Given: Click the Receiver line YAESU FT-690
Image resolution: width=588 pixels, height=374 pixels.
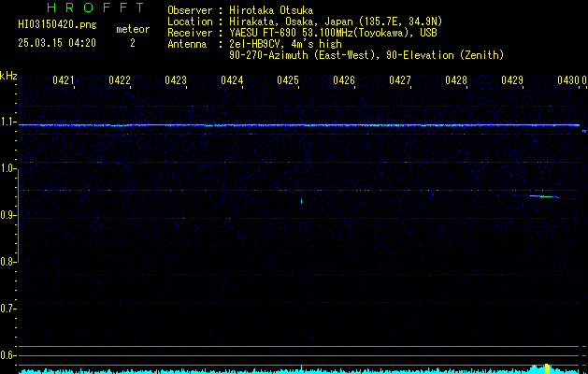Looking at the screenshot, I should point(302,33).
